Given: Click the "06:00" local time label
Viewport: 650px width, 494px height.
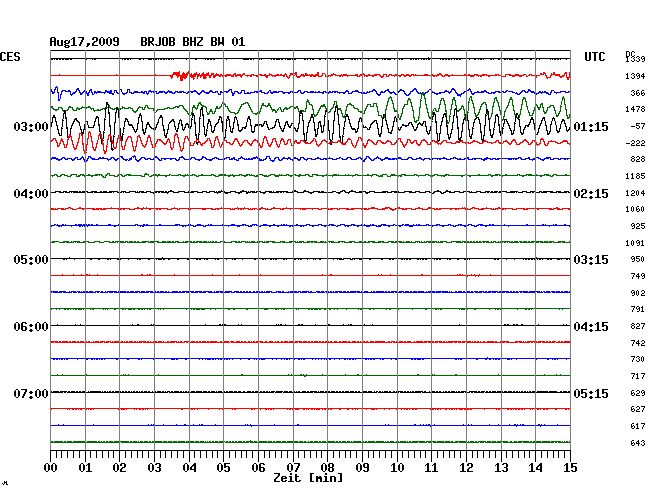Looking at the screenshot, I should (31, 327).
